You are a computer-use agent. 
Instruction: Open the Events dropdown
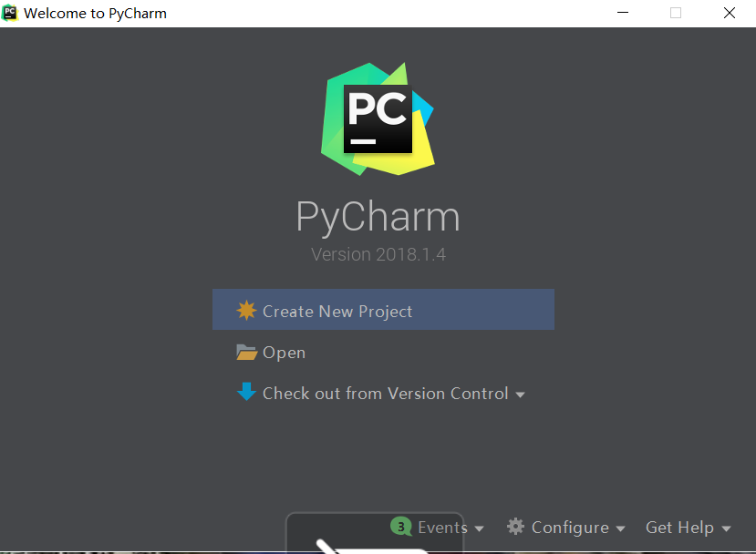point(437,527)
